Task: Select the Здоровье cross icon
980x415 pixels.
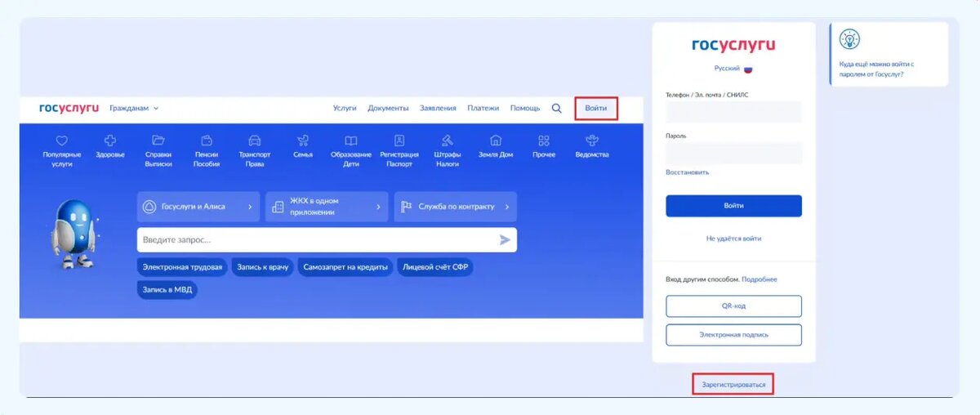Action: click(109, 141)
